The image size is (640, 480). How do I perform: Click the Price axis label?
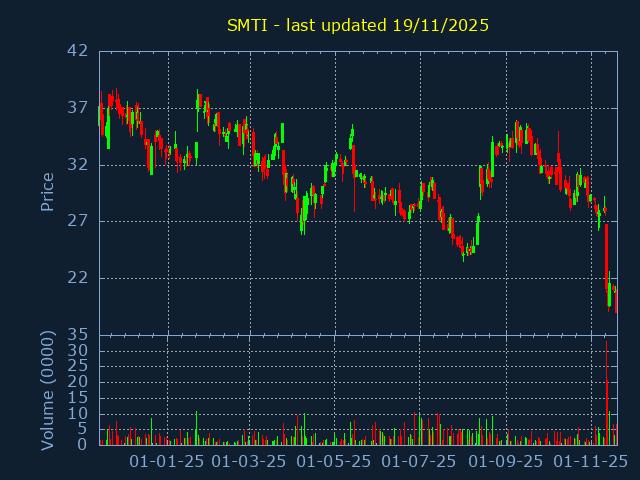[47, 191]
